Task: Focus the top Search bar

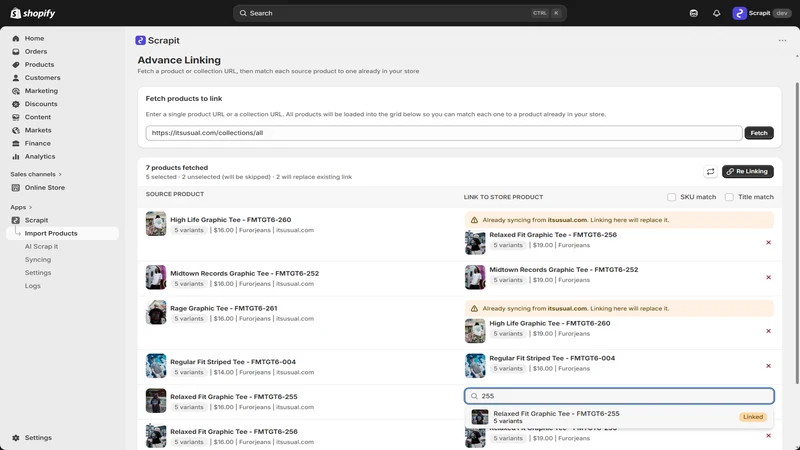Action: coord(399,13)
